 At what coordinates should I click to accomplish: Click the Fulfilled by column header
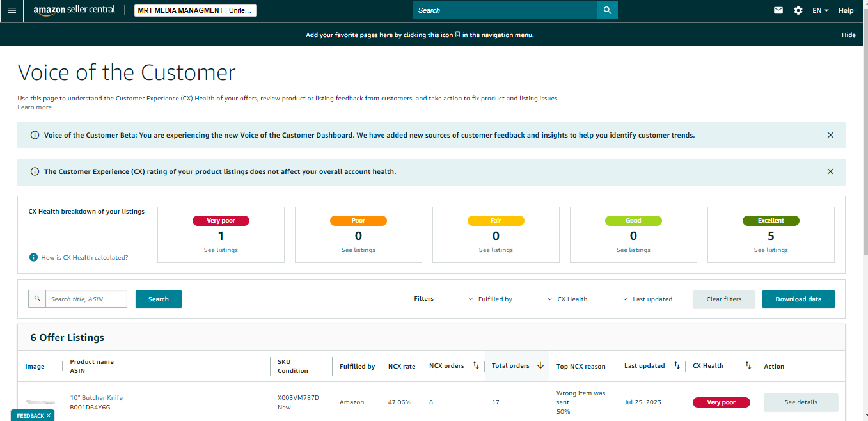[357, 366]
